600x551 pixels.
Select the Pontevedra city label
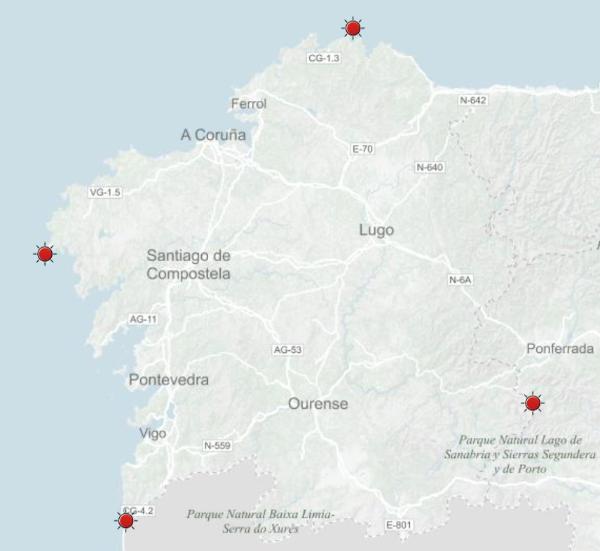click(168, 380)
